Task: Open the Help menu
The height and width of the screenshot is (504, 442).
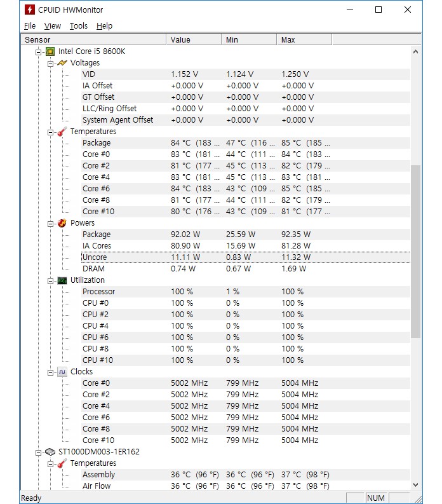Action: pyautogui.click(x=104, y=25)
